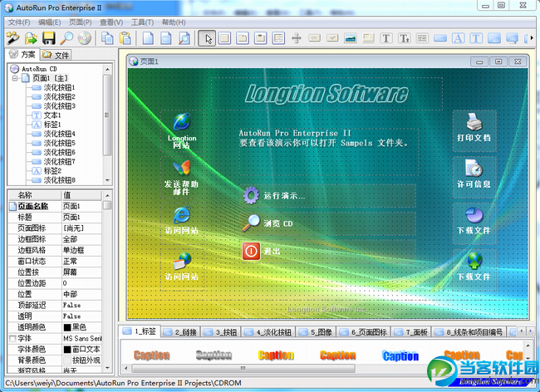
Task: Click the magnifier preview icon in toolbar
Action: 66,38
